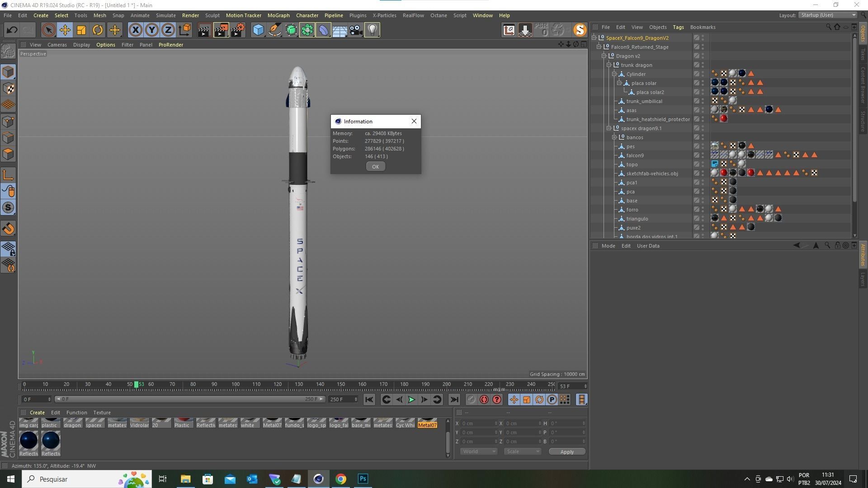Open the Simulate menu
868x488 pixels.
click(165, 15)
